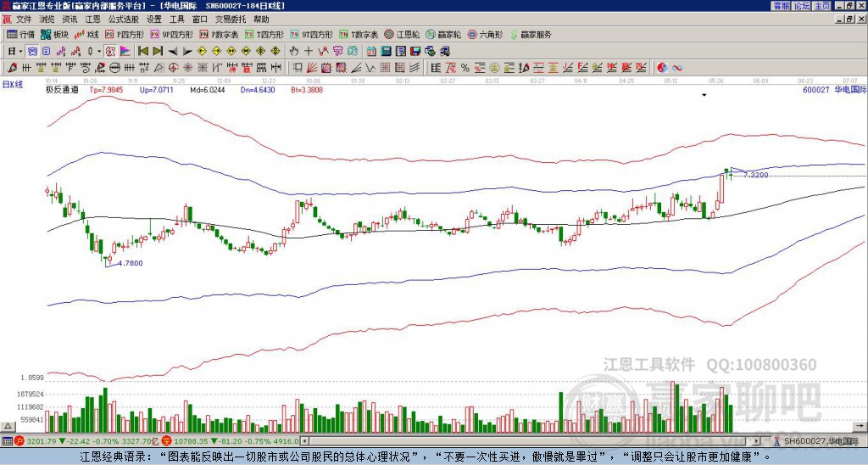Open the P数字表 tool
The height and width of the screenshot is (465, 868).
220,34
